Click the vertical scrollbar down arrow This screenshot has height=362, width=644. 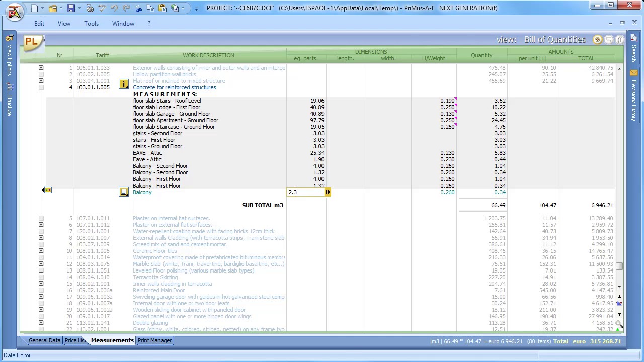click(x=619, y=287)
